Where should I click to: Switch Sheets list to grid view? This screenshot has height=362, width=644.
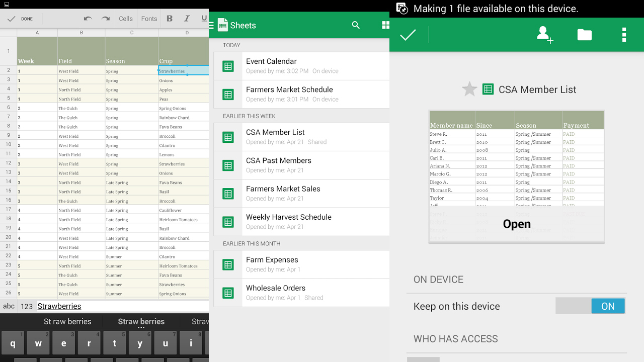tap(385, 25)
